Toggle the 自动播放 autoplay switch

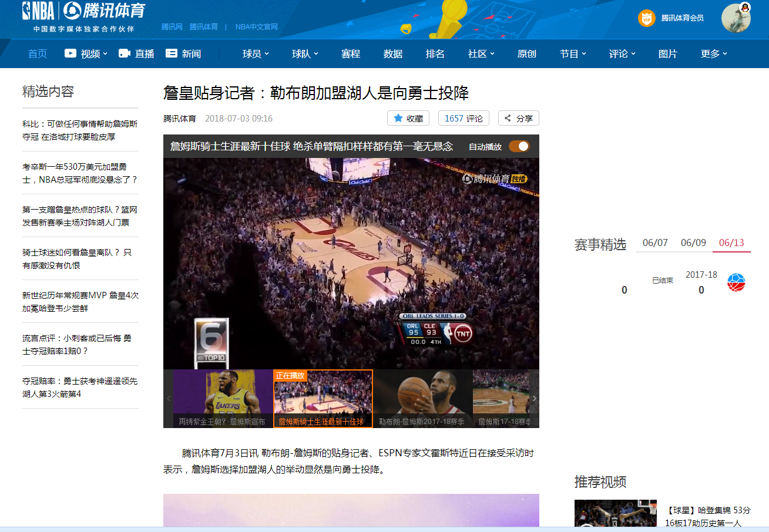tap(519, 146)
